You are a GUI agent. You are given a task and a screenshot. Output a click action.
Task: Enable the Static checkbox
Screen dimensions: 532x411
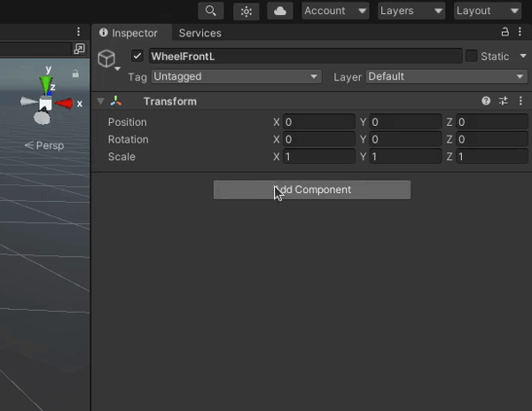point(471,56)
